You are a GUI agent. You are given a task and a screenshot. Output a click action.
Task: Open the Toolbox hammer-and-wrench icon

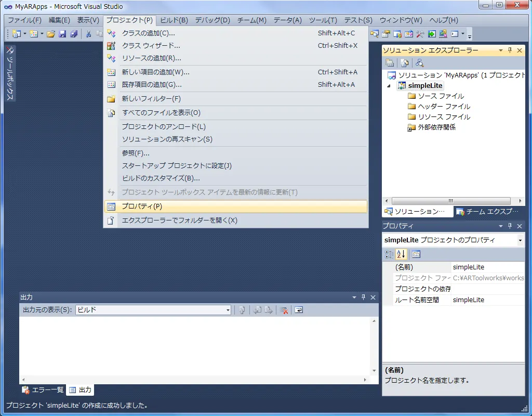click(420, 34)
